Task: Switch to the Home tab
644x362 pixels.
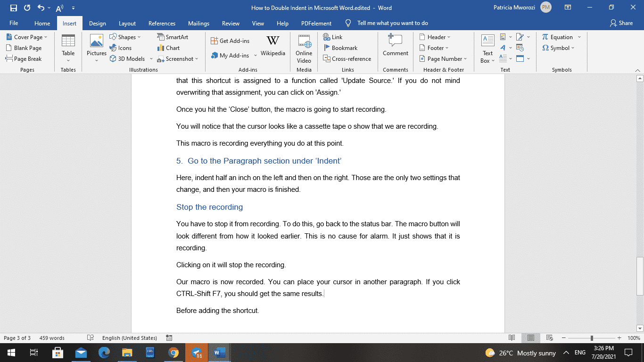Action: 42,23
